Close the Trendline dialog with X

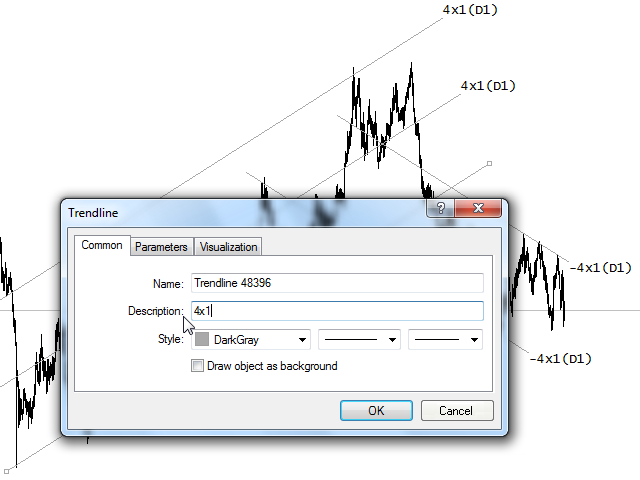click(x=478, y=208)
